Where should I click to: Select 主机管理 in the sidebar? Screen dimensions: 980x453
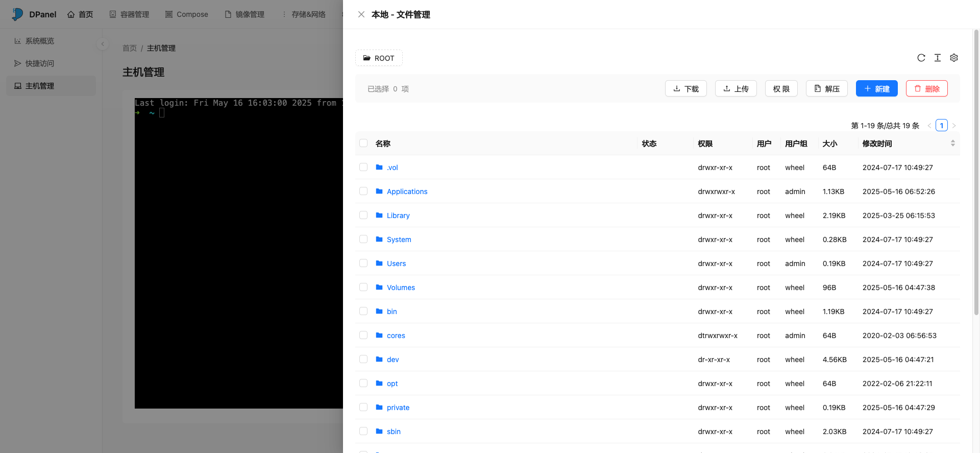pos(51,86)
